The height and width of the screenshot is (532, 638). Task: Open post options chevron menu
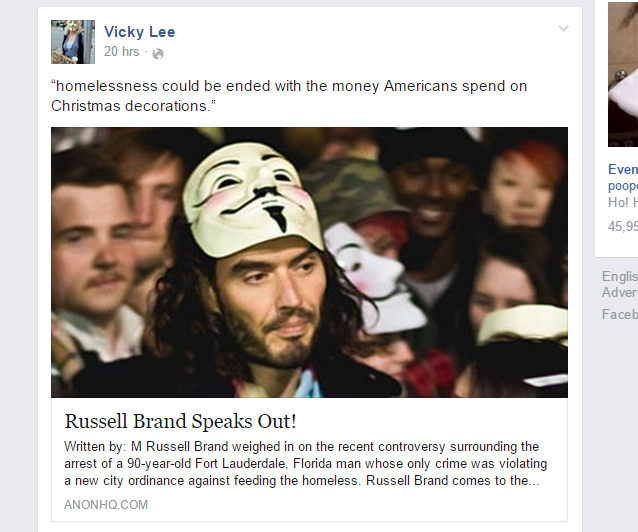pyautogui.click(x=564, y=28)
